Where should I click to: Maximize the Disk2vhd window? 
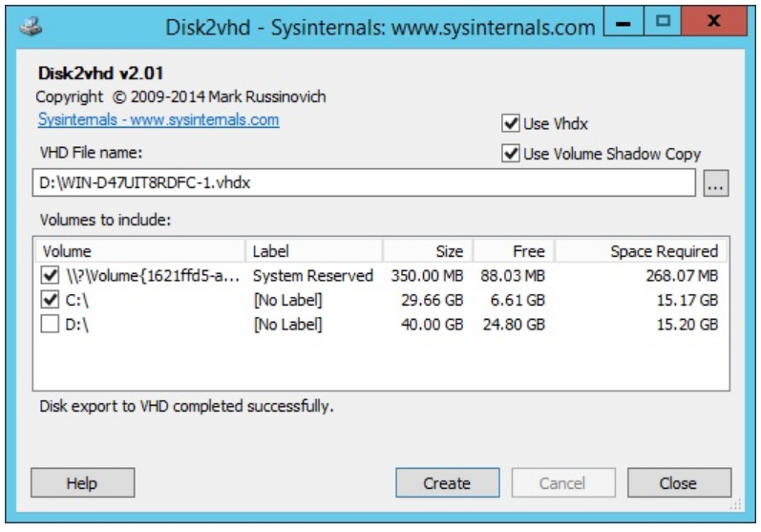[664, 23]
